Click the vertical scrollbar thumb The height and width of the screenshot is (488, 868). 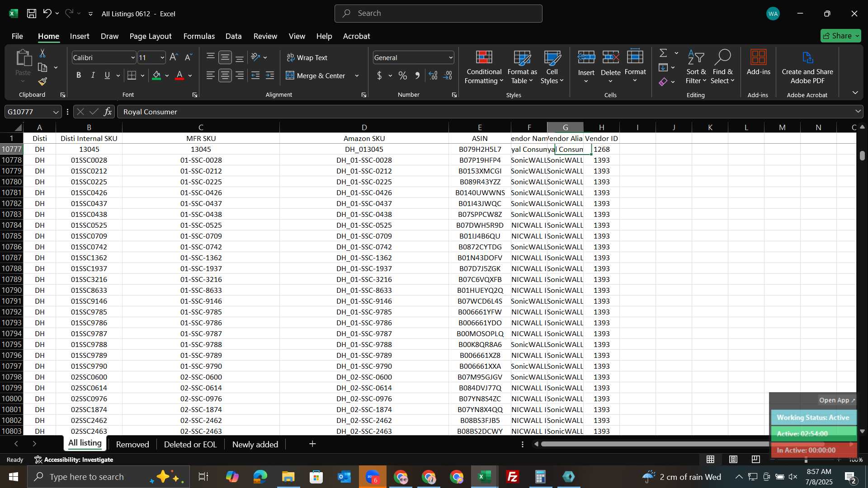(x=863, y=155)
